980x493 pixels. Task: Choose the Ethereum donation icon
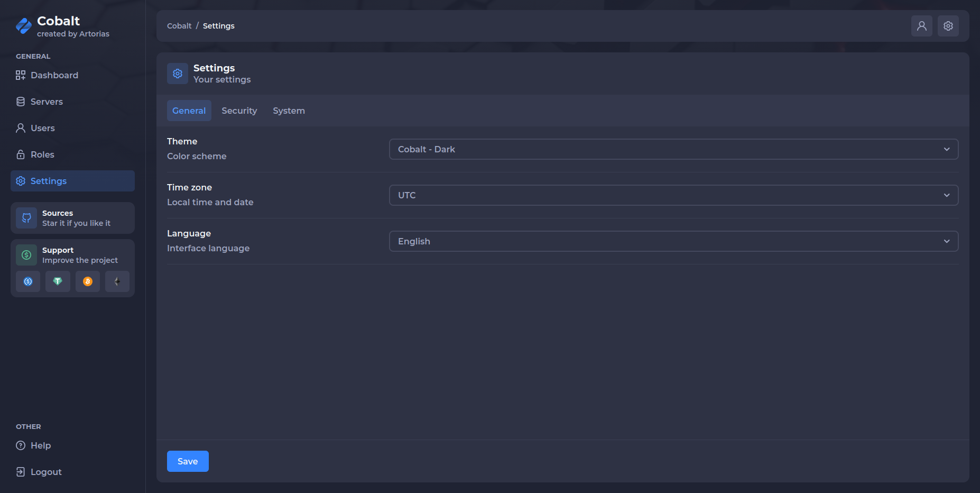point(117,281)
